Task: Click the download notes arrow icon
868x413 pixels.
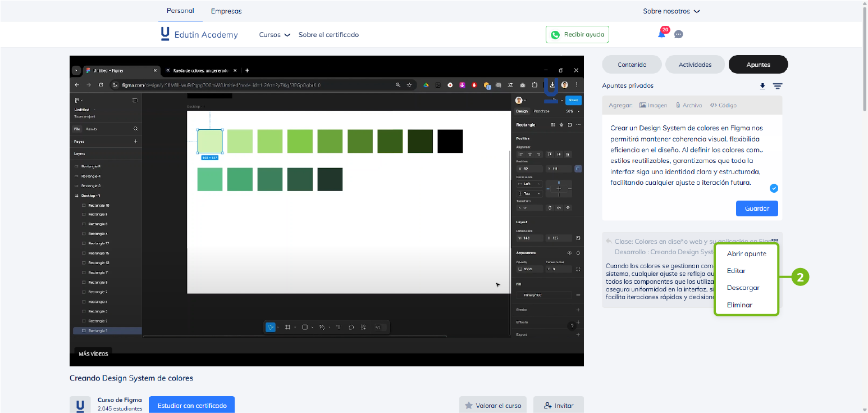Action: pyautogui.click(x=762, y=86)
